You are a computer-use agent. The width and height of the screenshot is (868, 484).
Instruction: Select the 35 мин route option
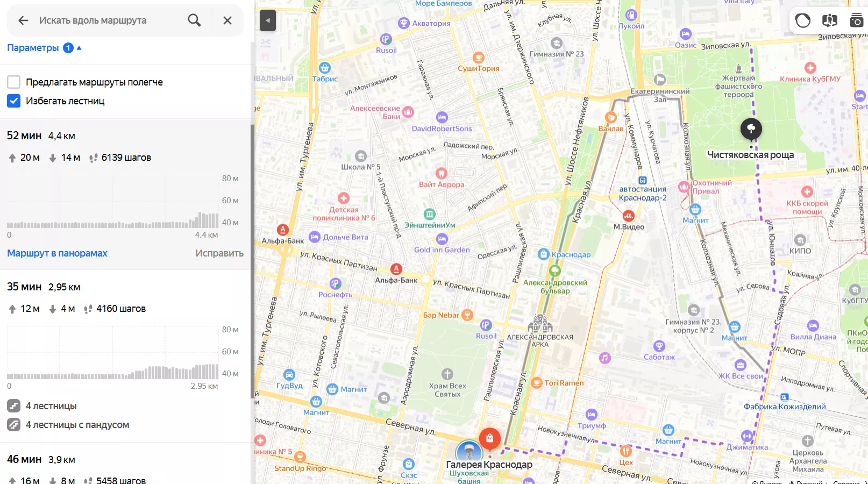[24, 287]
